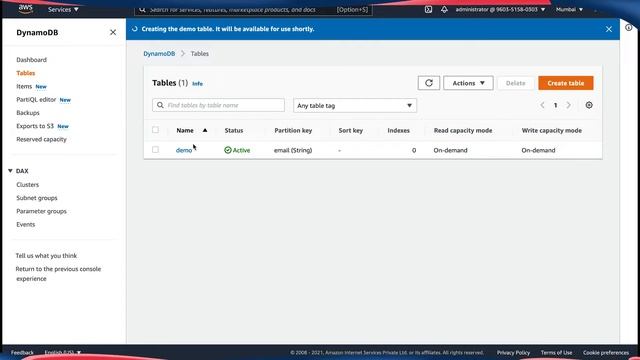Click the Info link next to Tables
This screenshot has height=360, width=640.
point(198,84)
